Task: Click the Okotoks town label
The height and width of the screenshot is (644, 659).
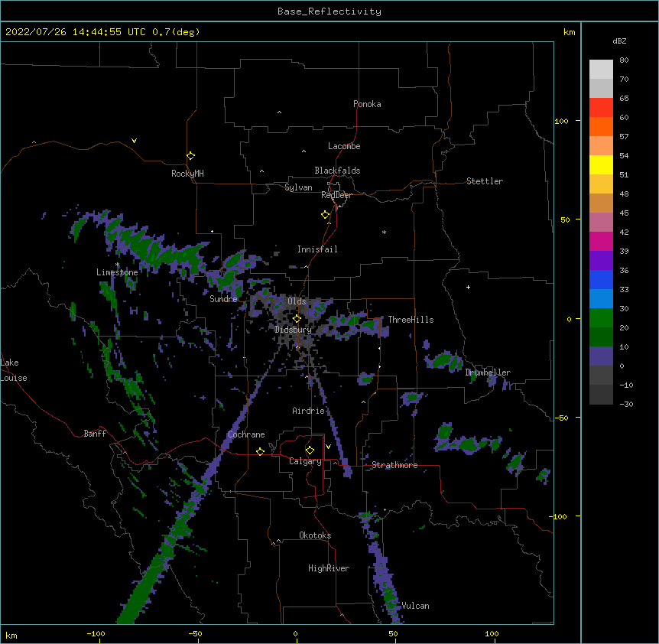Action: [x=315, y=535]
